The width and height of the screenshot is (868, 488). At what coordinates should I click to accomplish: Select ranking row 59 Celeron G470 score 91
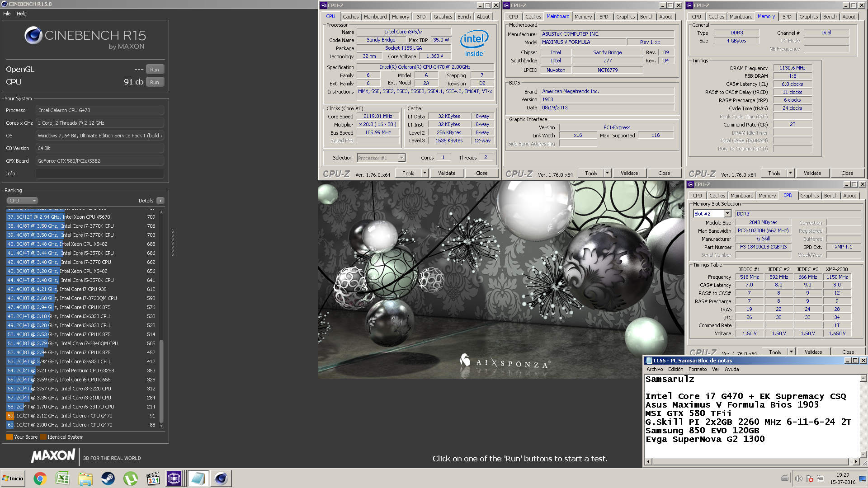82,416
